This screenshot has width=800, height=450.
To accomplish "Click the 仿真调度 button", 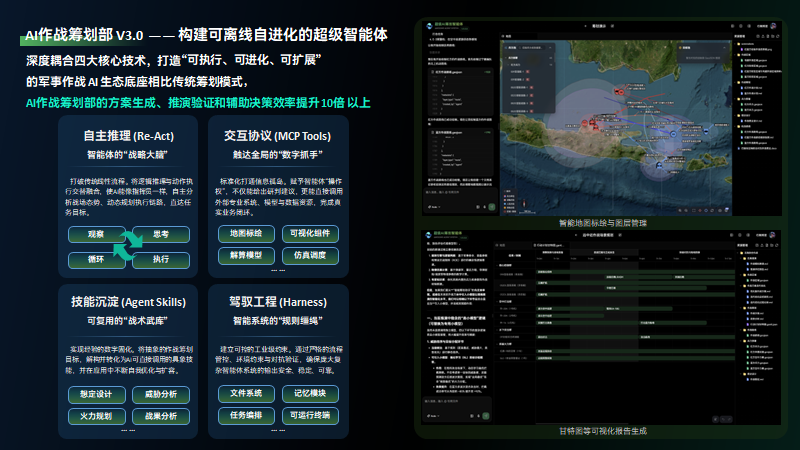I will pos(310,255).
